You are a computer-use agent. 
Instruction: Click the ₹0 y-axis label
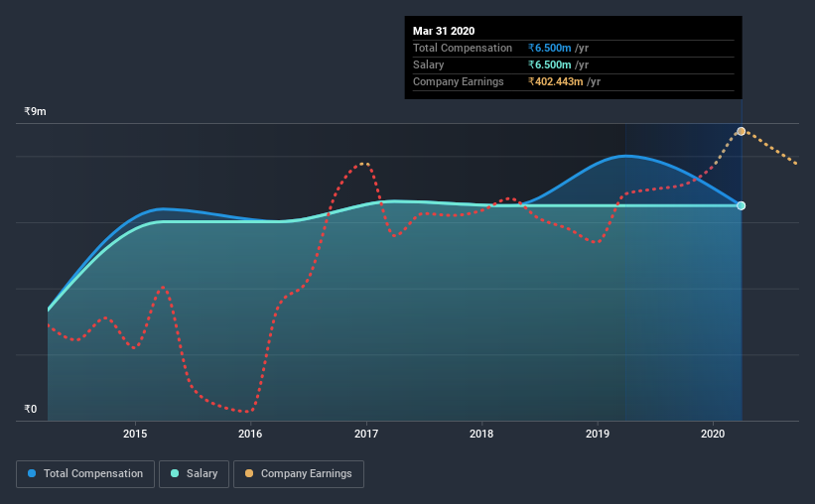[30, 409]
